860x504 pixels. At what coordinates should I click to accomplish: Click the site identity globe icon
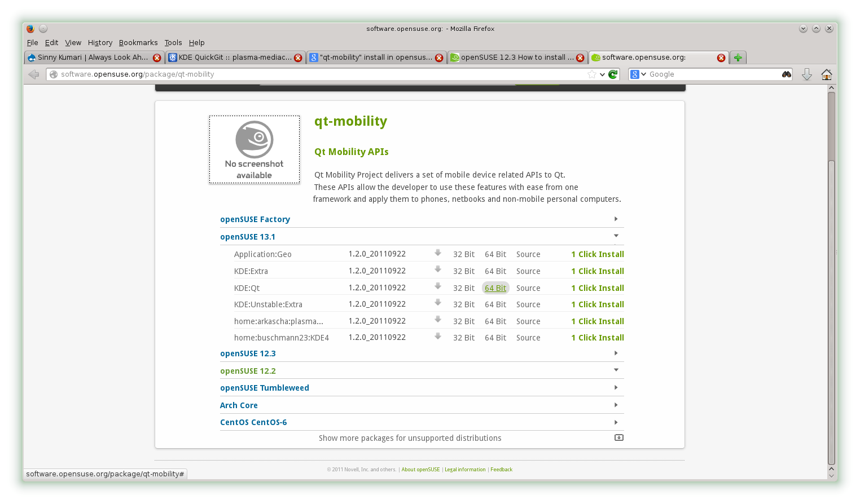54,74
